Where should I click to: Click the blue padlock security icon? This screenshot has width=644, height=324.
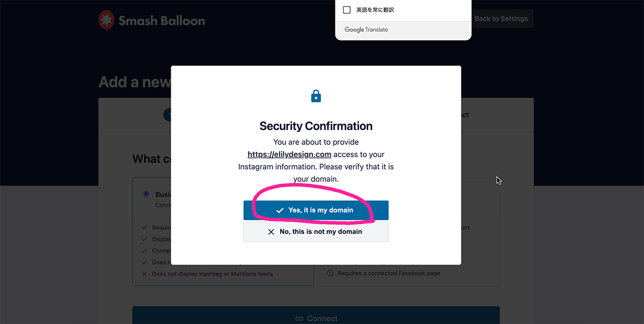coord(316,97)
